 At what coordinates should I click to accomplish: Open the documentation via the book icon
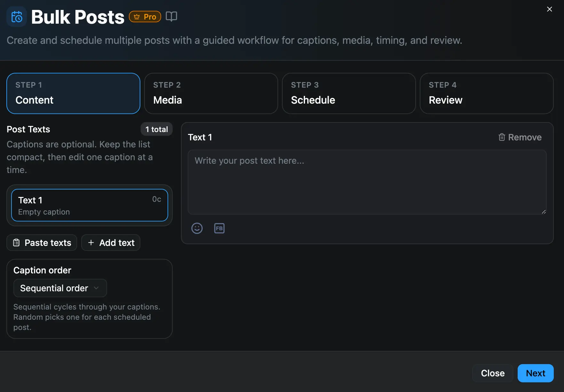coord(172,16)
